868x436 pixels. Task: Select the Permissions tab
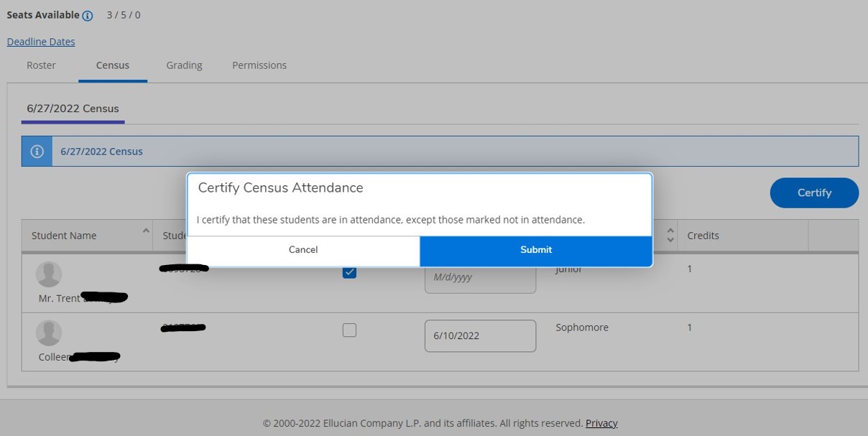point(259,65)
